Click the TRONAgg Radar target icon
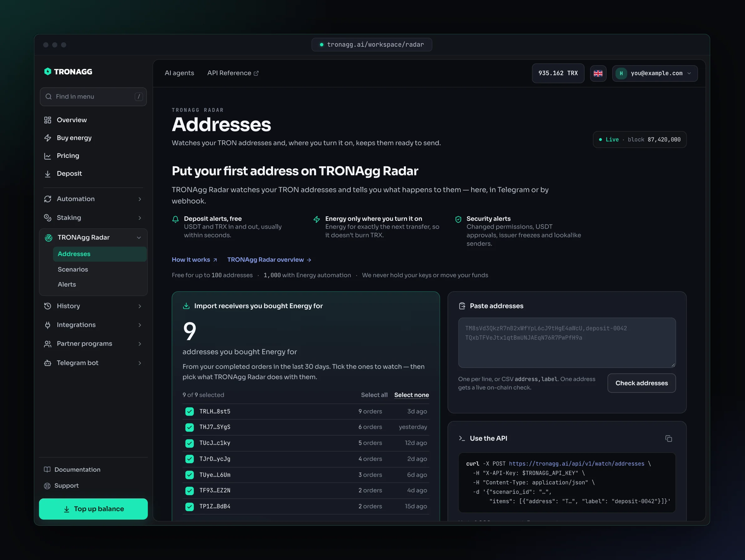 point(49,237)
